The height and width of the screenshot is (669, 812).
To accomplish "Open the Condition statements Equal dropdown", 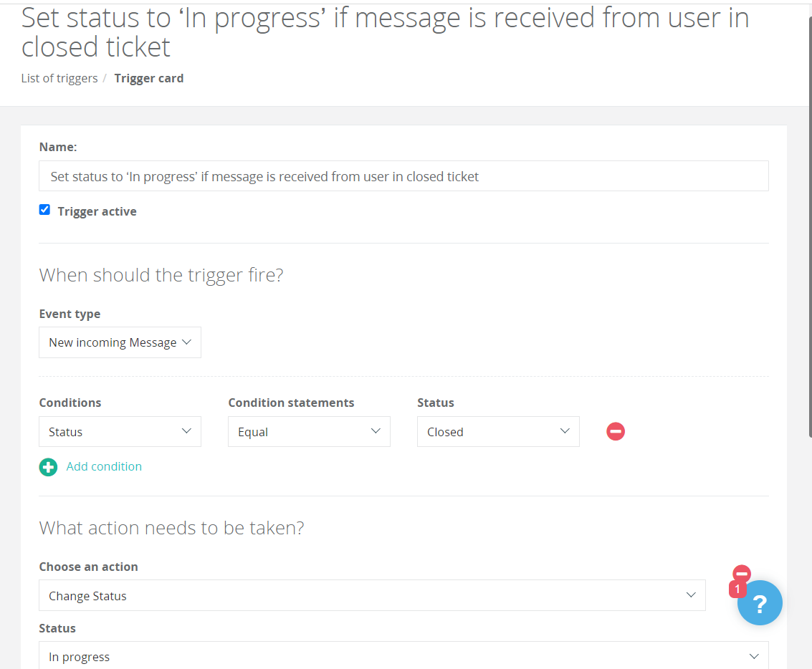I will tap(309, 431).
